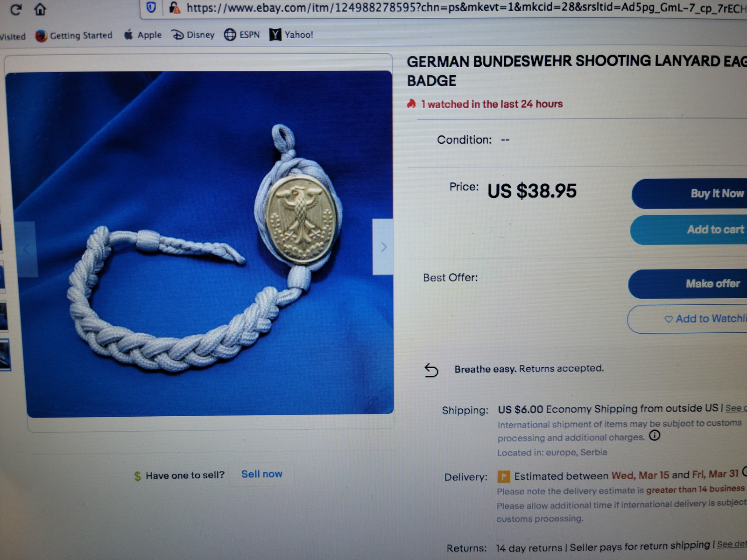The height and width of the screenshot is (560, 747).
Task: Add the lanyard badge to cart
Action: [x=689, y=230]
